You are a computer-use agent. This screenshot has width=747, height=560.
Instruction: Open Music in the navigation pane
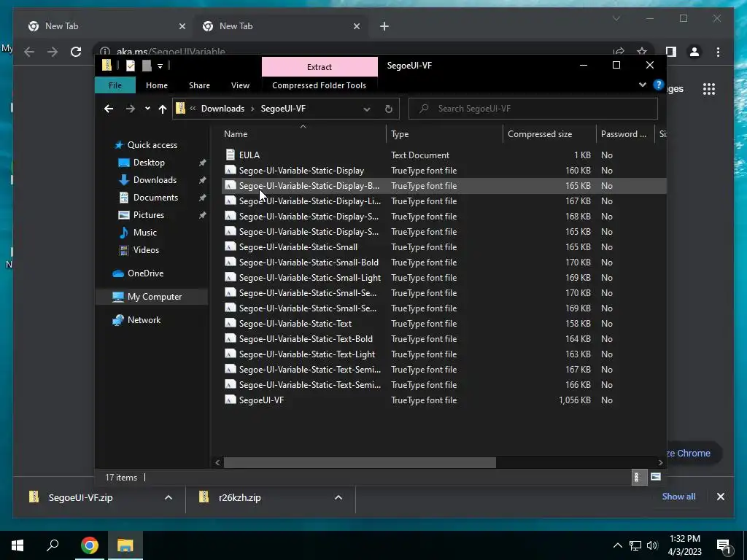(145, 233)
